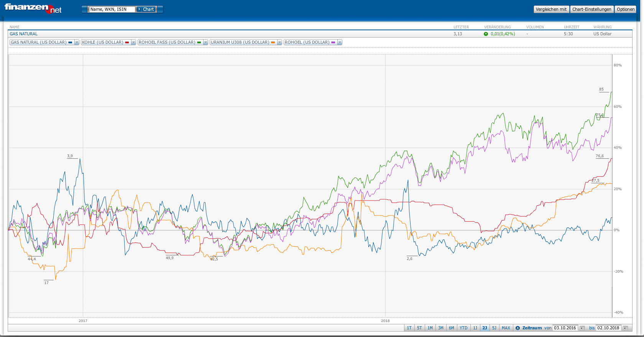Click the VOLUMEN column header
Image resolution: width=644 pixels, height=337 pixels.
535,27
